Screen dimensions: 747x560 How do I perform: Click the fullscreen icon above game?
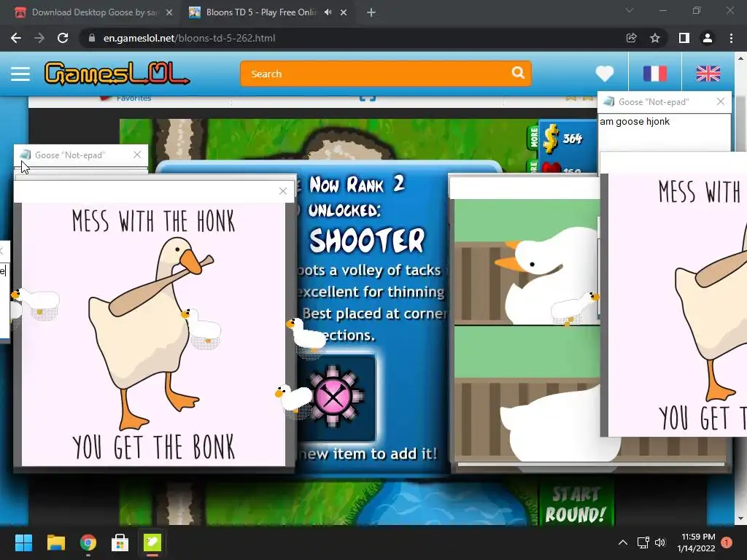point(368,98)
